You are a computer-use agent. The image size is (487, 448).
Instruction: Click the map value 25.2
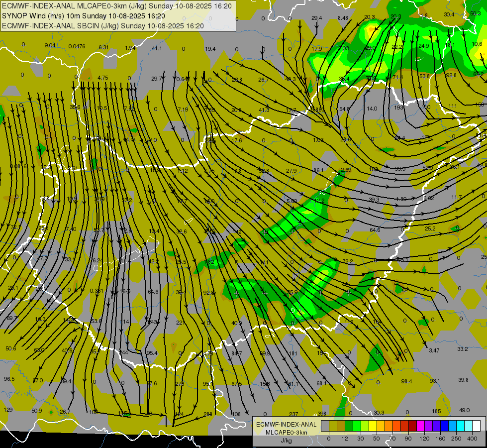pos(430,229)
